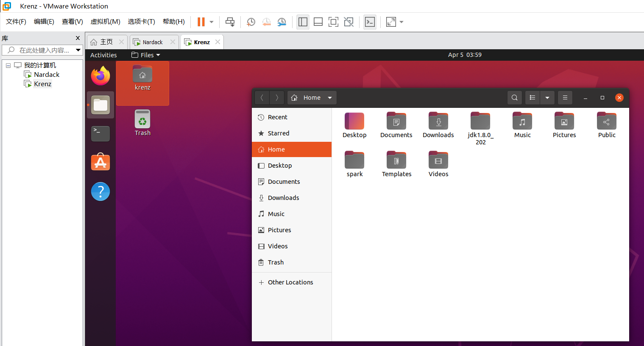Open the Files app menu in the top bar
This screenshot has height=346, width=644.
tap(146, 55)
